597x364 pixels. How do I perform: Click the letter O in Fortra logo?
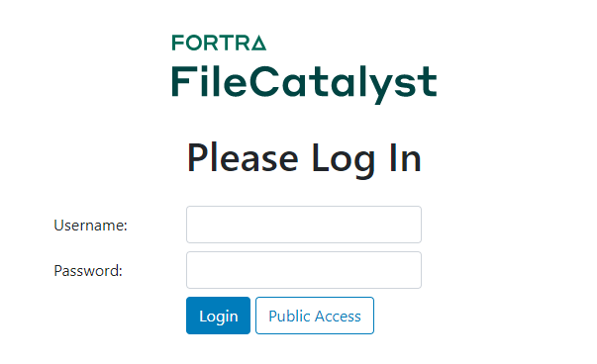[194, 43]
